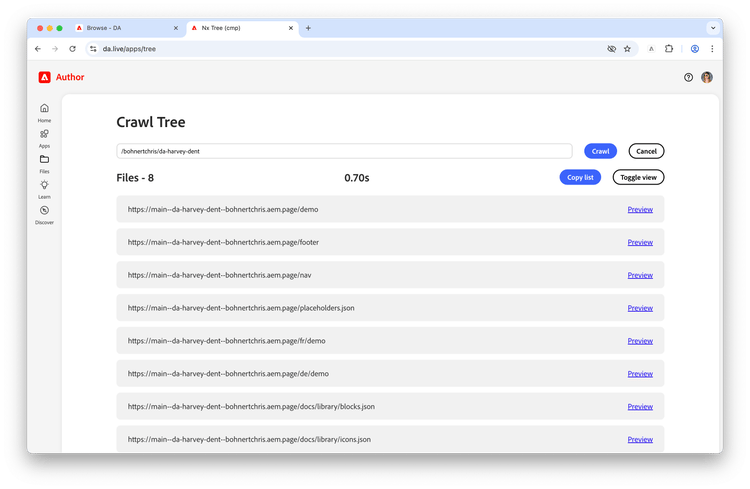Open the browser extensions puzzle icon
Image resolution: width=750 pixels, height=489 pixels.
tap(669, 49)
